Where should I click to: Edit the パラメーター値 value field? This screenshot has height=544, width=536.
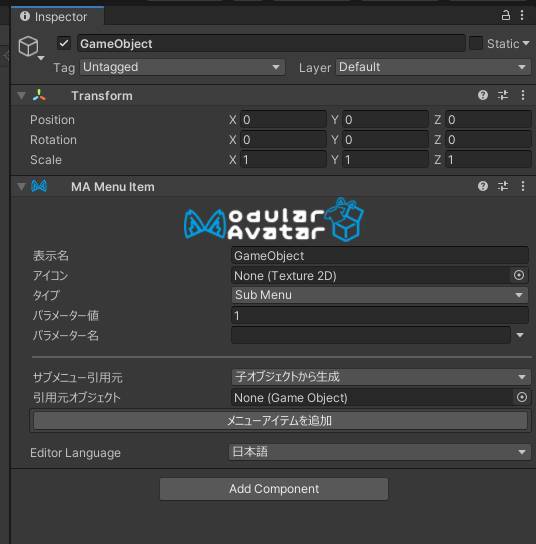tap(380, 316)
